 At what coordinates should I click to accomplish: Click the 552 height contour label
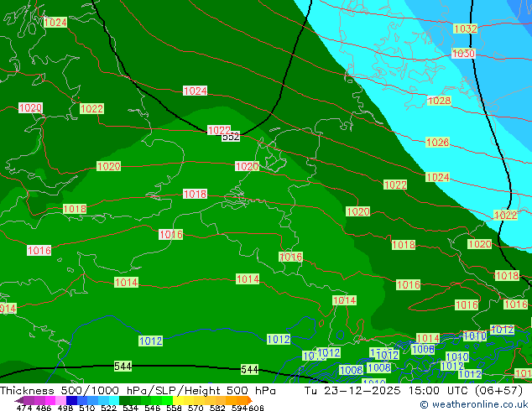(x=231, y=137)
